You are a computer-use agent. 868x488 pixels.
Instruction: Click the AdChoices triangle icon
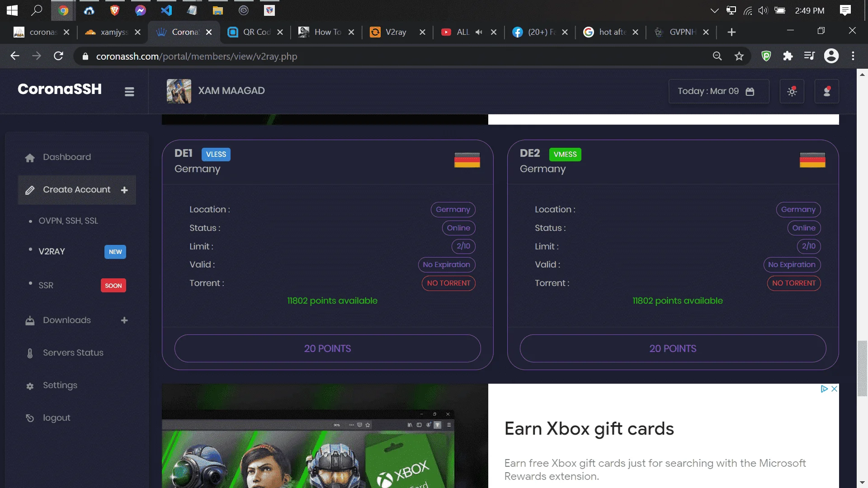coord(824,389)
